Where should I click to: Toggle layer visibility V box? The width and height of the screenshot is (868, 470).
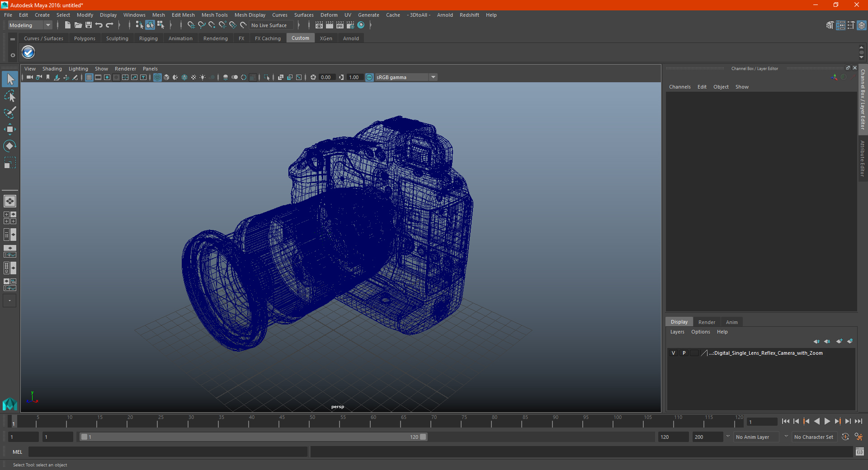[x=673, y=353]
